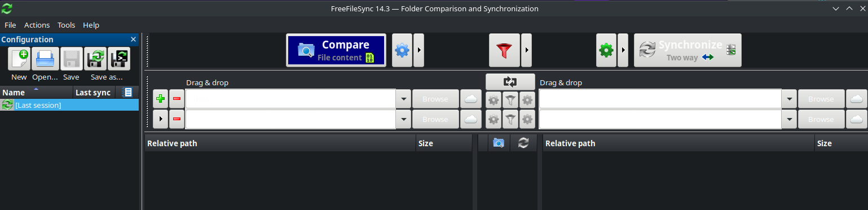Image resolution: width=868 pixels, height=210 pixels.
Task: Remove first folder pair red minus
Action: [177, 99]
